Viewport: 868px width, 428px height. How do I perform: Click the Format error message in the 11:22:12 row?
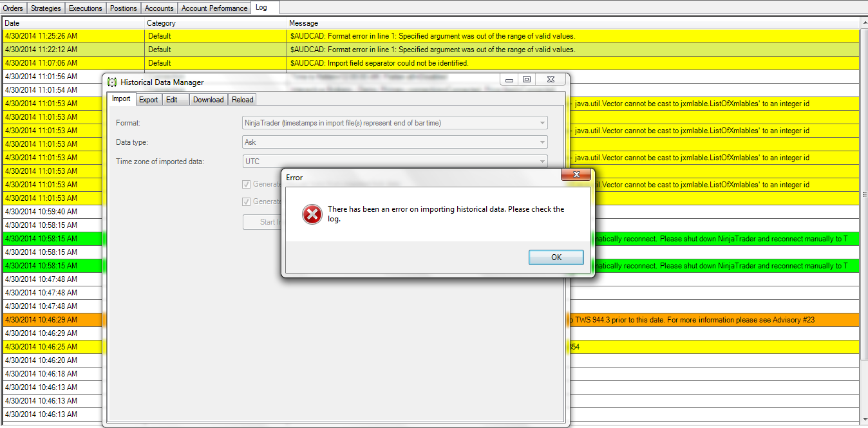click(x=433, y=50)
